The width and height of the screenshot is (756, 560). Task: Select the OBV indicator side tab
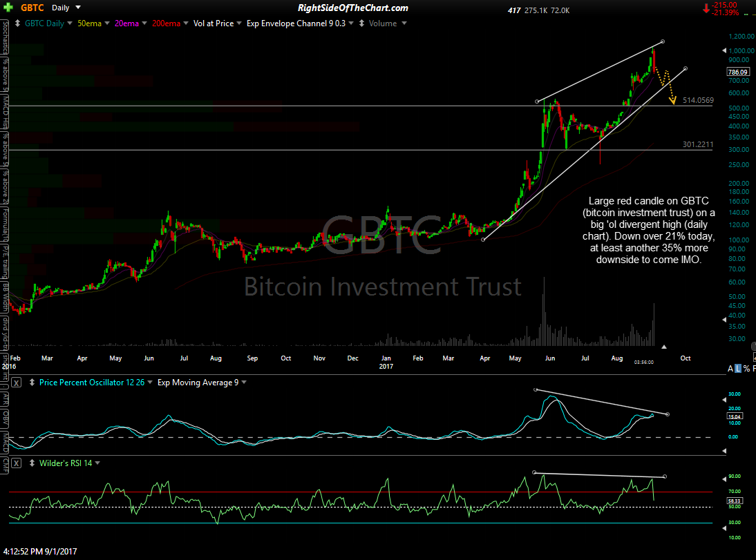(x=5, y=418)
